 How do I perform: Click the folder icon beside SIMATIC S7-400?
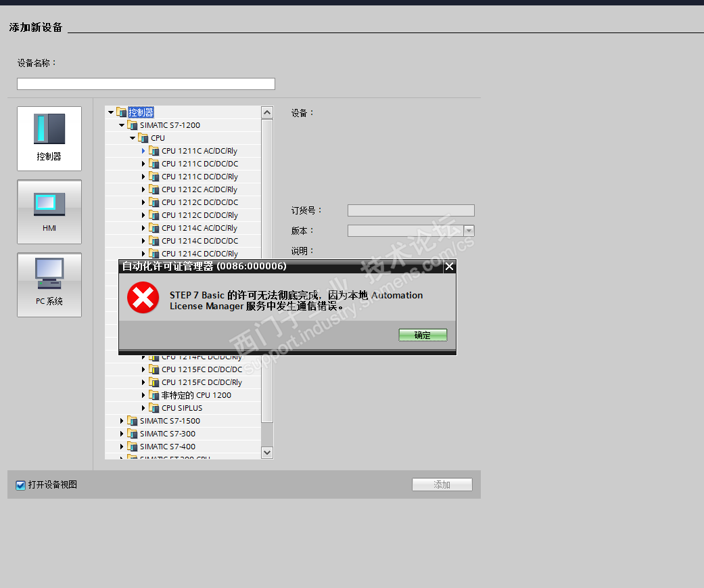(132, 447)
